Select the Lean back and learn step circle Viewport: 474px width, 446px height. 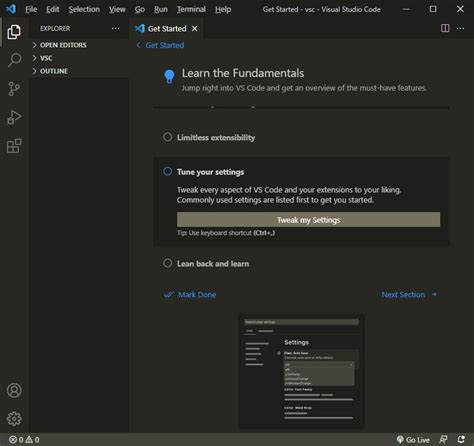click(x=168, y=263)
